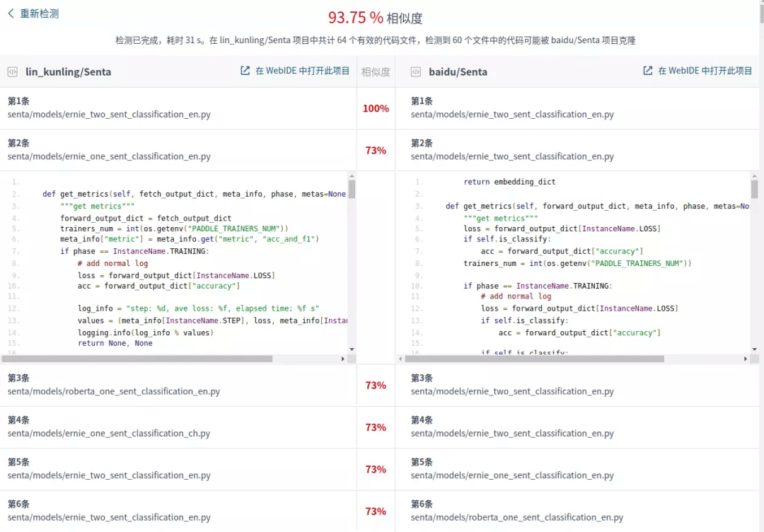This screenshot has height=532, width=764.
Task: Open baidu/Senta in WebIDE link
Action: click(698, 71)
